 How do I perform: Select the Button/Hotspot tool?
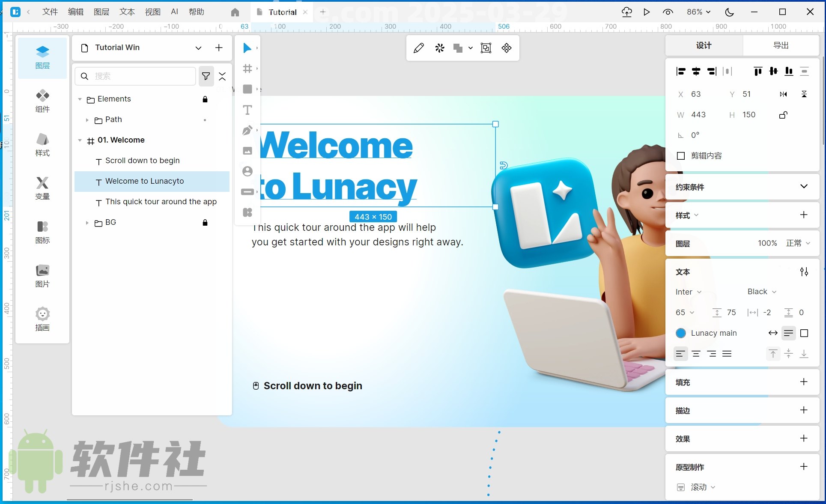coord(247,192)
